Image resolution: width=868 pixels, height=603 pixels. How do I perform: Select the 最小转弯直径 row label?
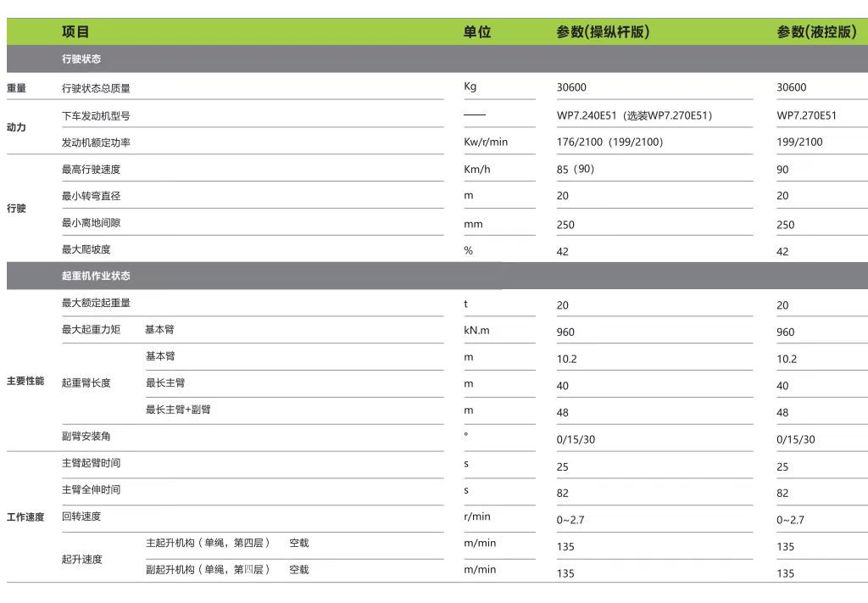91,196
